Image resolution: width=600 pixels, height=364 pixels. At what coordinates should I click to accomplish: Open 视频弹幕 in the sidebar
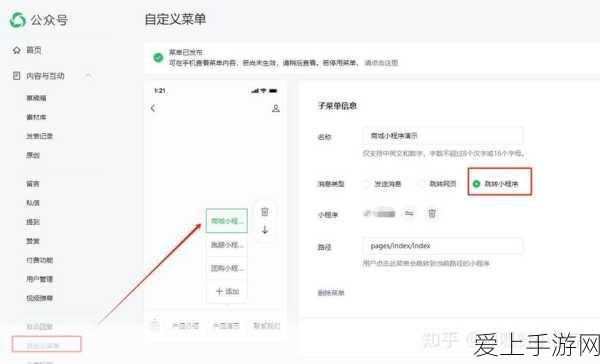pos(39,298)
